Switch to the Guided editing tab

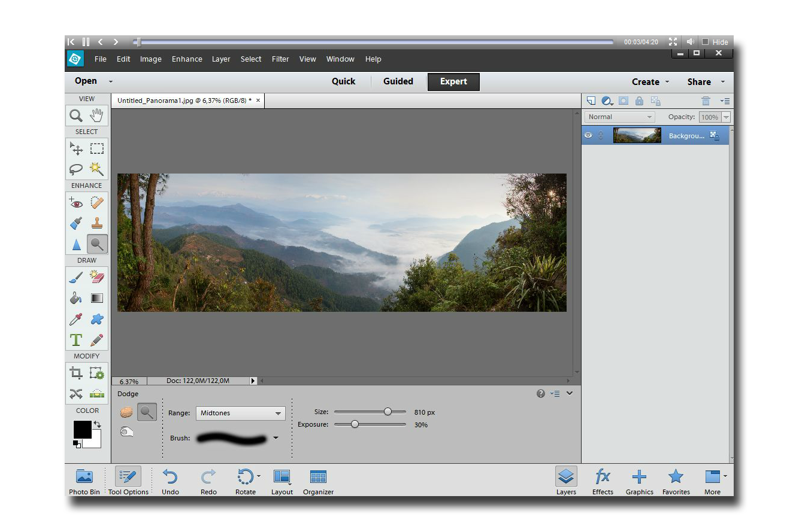398,81
